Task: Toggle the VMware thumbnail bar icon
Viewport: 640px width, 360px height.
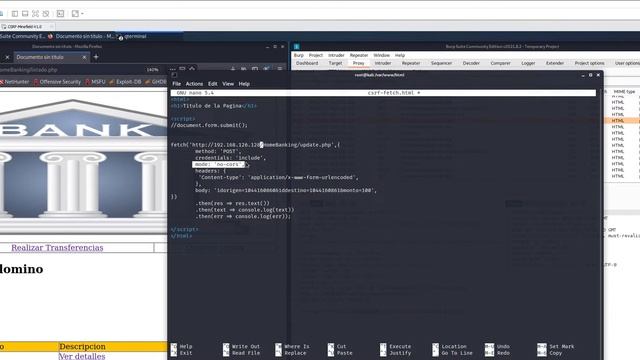Action: pos(25,13)
